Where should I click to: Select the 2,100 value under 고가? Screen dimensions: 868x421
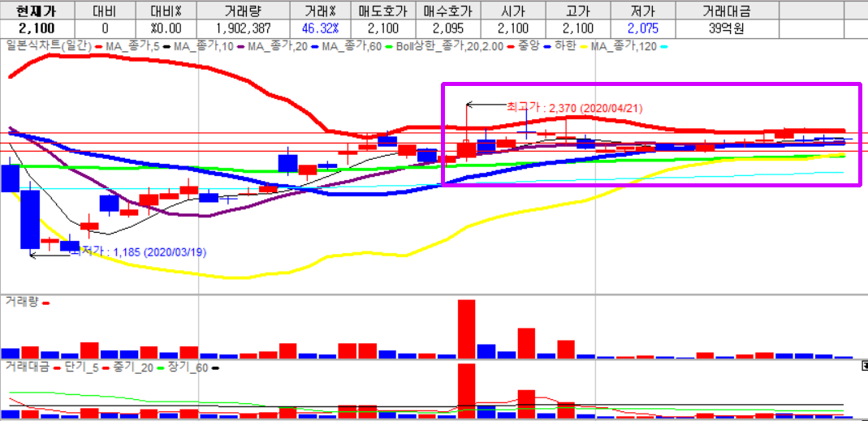click(x=578, y=28)
